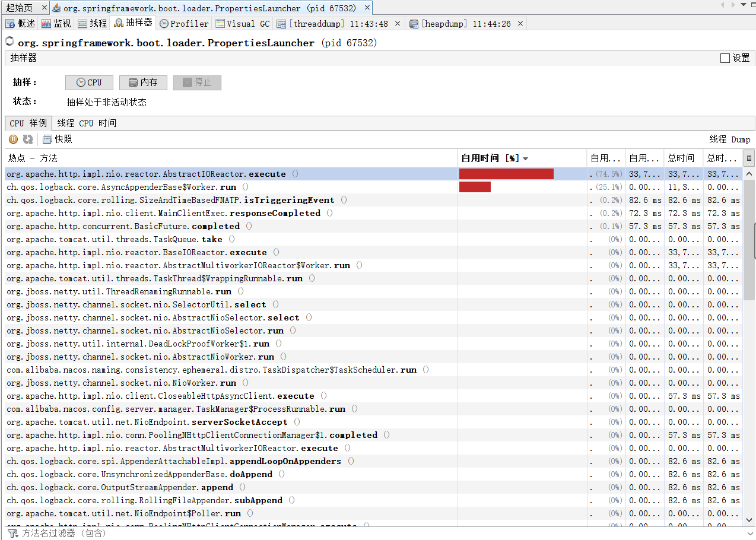
Task: Start memory sampling with the 内存 button
Action: [x=143, y=82]
